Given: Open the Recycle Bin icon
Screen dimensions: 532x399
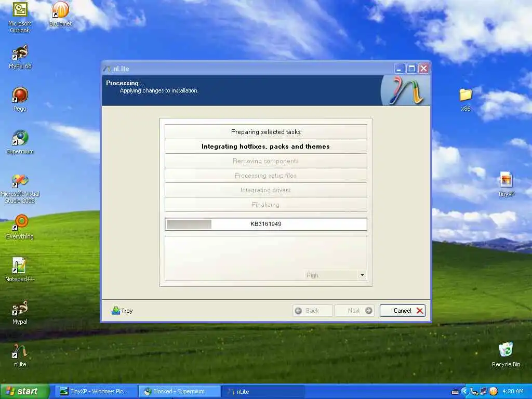Looking at the screenshot, I should tap(506, 354).
